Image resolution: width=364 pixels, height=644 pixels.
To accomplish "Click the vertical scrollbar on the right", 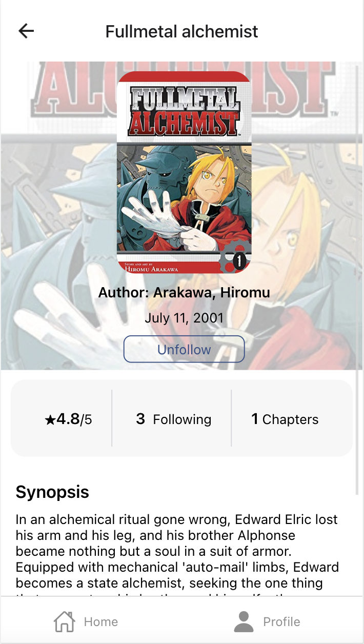I will (x=357, y=280).
